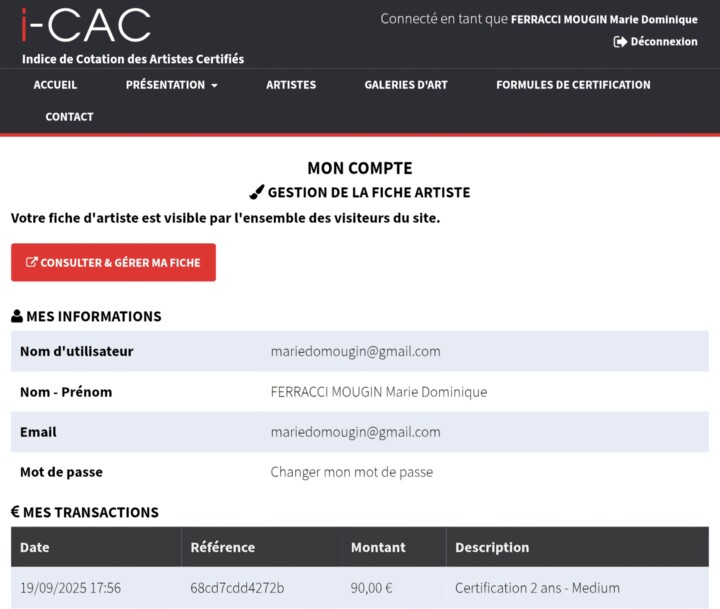Click Changer mon mot de passe link
The height and width of the screenshot is (609, 720).
pos(352,472)
